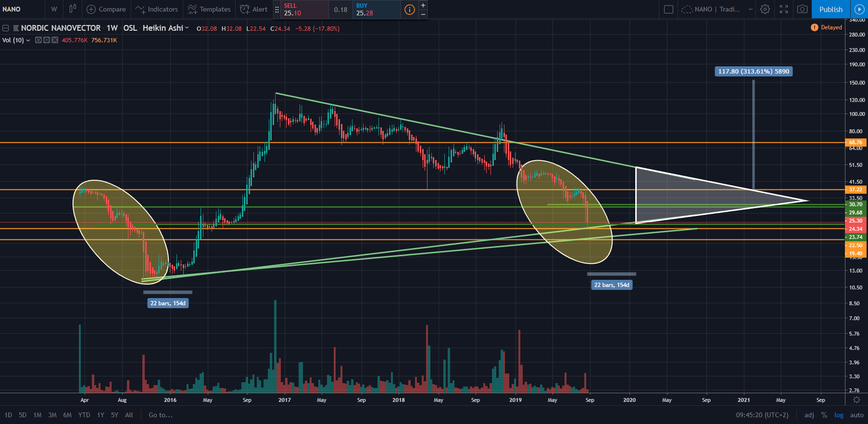
Task: Click the 37.22 orange price label on axis
Action: (856, 189)
